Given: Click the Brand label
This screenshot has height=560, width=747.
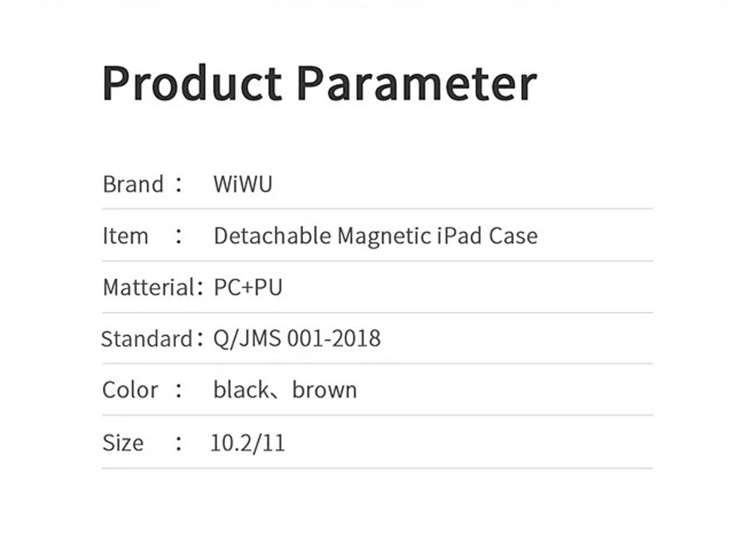Looking at the screenshot, I should point(133,184).
